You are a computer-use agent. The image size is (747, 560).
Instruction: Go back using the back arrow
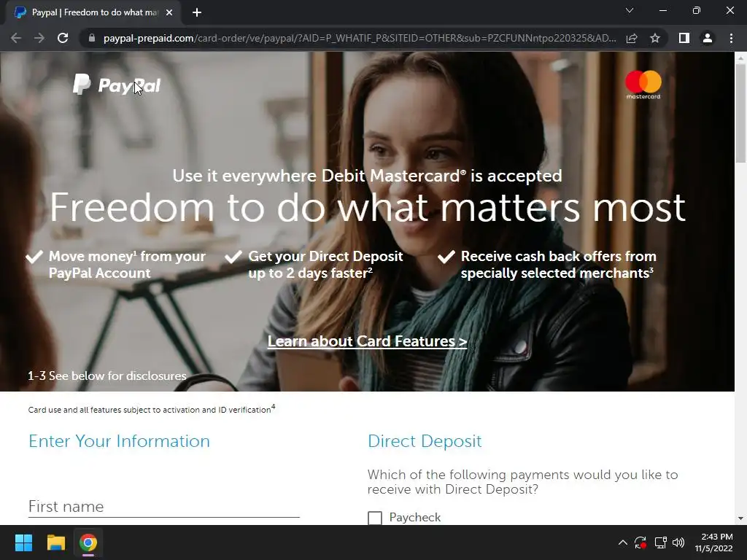pos(16,38)
